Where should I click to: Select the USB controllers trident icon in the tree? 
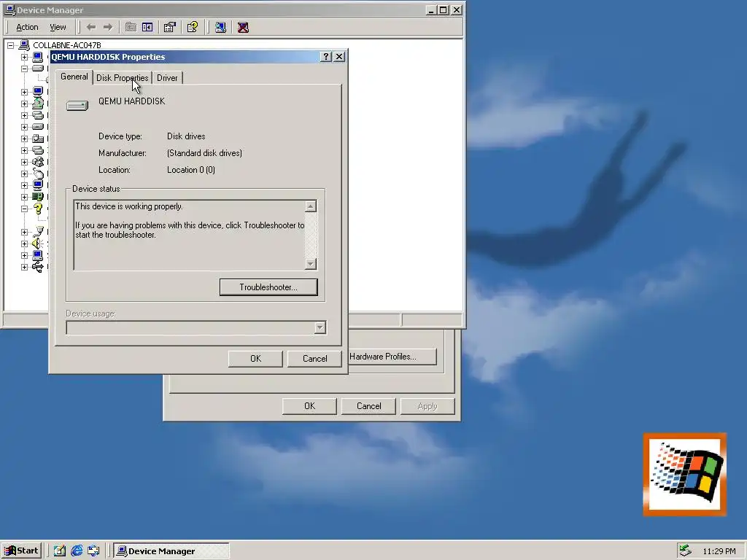[38, 267]
